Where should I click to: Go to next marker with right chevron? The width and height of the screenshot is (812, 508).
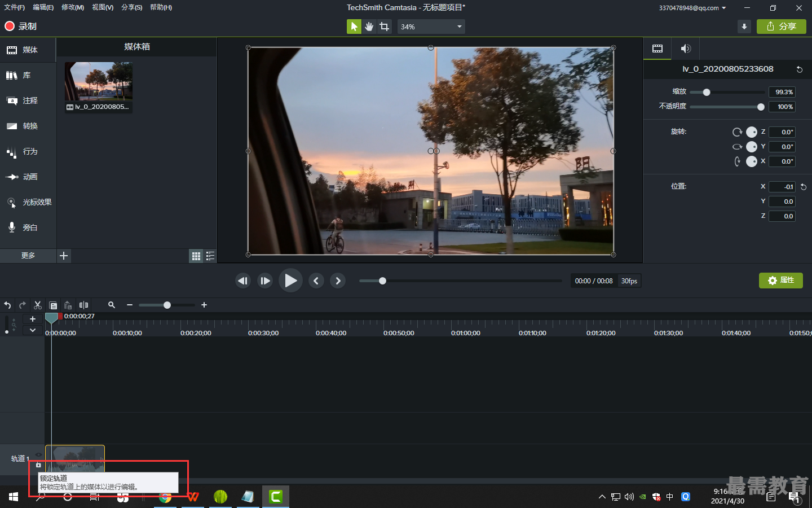click(338, 281)
